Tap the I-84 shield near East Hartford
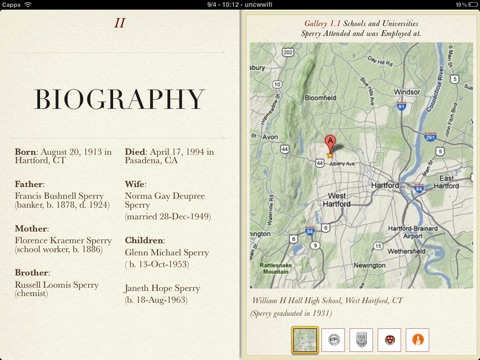The image size is (480, 360). (419, 188)
